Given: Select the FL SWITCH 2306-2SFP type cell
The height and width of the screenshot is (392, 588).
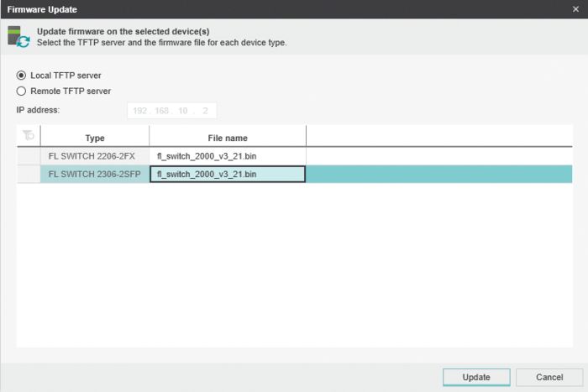Looking at the screenshot, I should 94,175.
